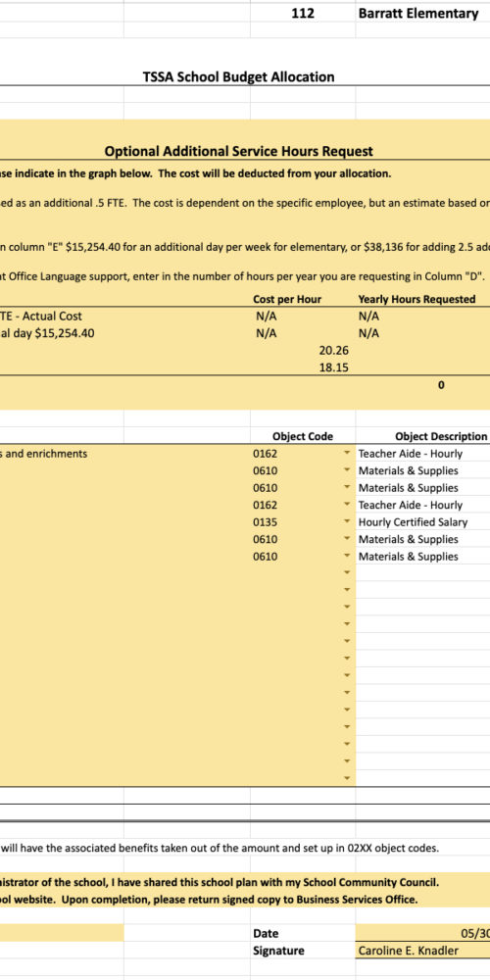The width and height of the screenshot is (490, 980).
Task: Open dropdown in first empty object code row
Action: (x=346, y=573)
